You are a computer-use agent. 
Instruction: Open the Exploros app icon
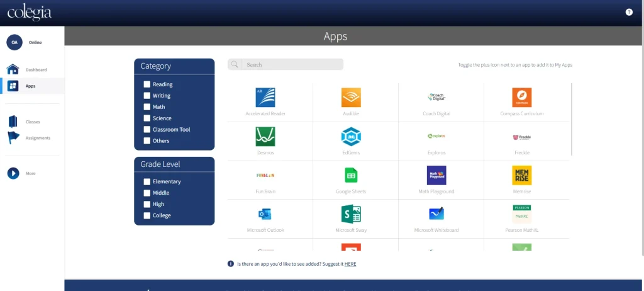[x=436, y=136]
